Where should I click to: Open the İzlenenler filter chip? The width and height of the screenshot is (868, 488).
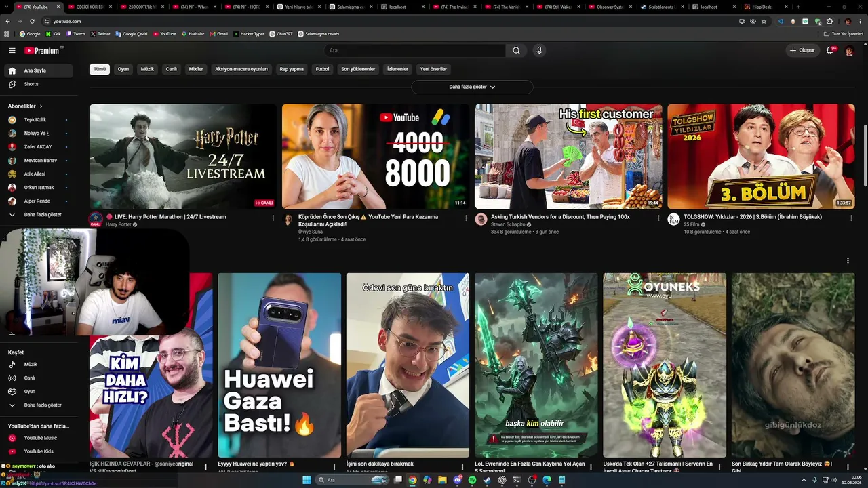point(397,69)
